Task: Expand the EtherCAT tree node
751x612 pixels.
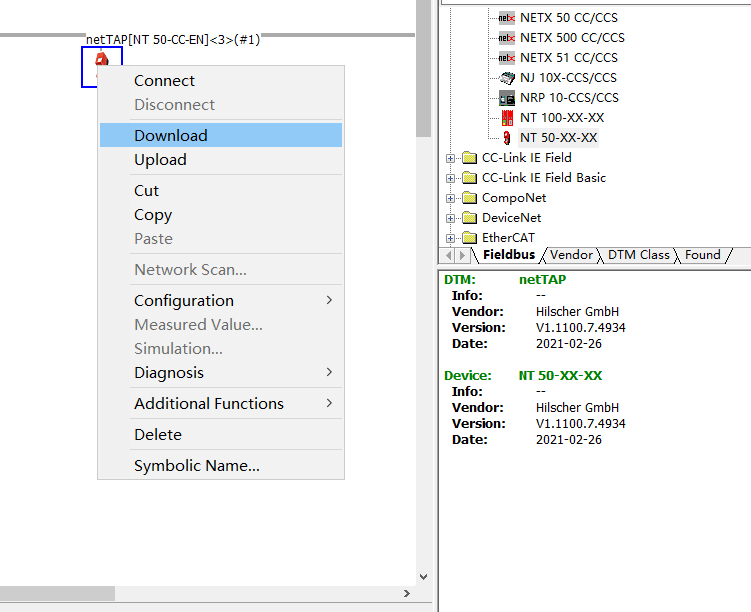Action: click(450, 238)
